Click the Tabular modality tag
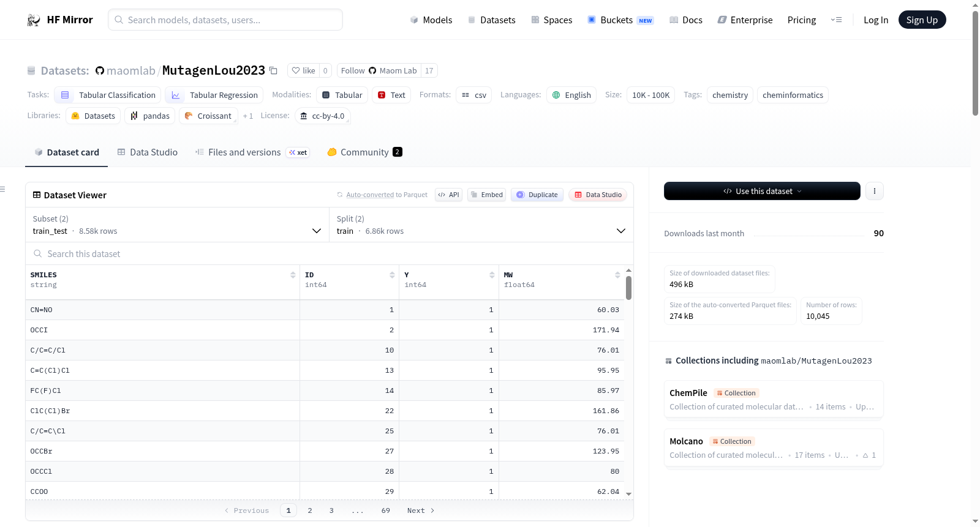980x527 pixels. click(342, 95)
